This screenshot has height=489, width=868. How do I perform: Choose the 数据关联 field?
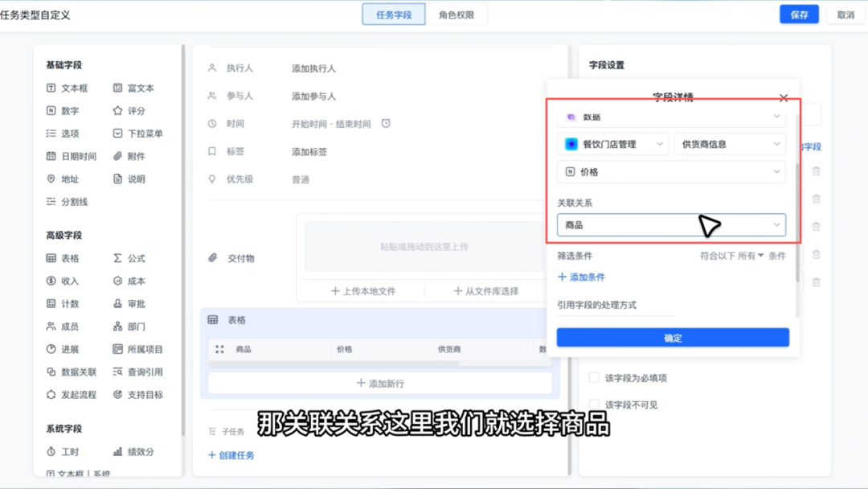pyautogui.click(x=72, y=372)
